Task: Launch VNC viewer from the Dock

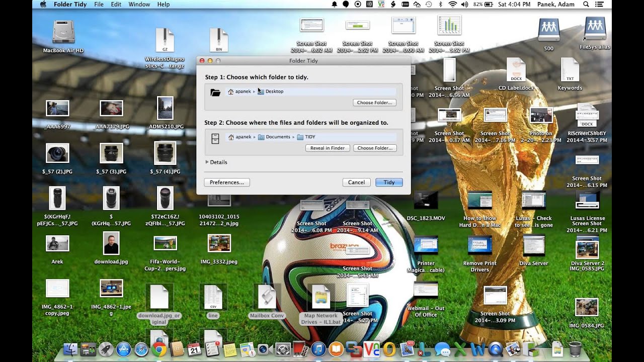Action: click(x=371, y=349)
